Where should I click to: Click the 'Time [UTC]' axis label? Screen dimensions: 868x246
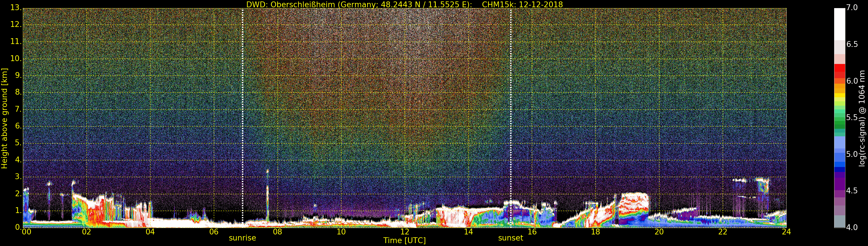404,241
